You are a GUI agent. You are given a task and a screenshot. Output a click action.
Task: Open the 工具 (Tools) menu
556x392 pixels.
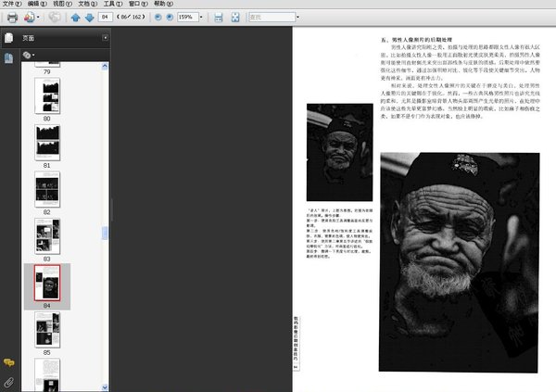pos(113,4)
